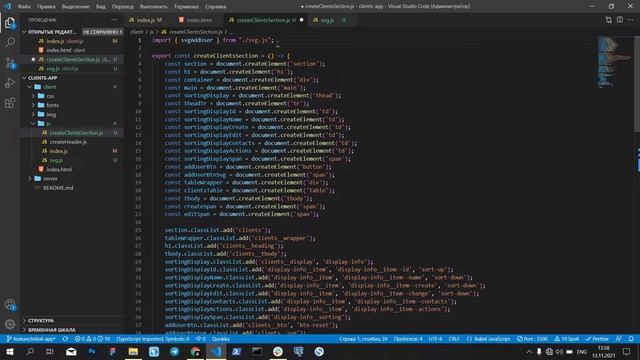This screenshot has width=640, height=360.
Task: Open Telegram from the taskbar
Action: point(175,351)
